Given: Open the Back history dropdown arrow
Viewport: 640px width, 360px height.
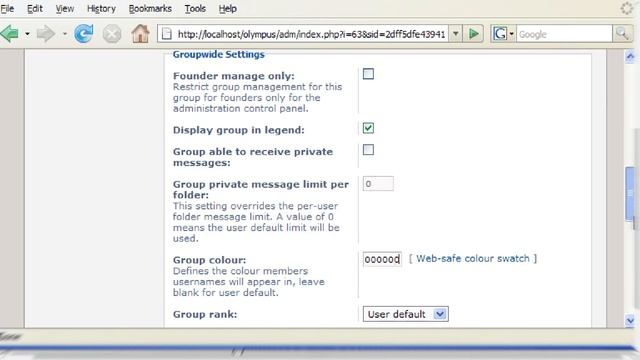Looking at the screenshot, I should tap(27, 34).
